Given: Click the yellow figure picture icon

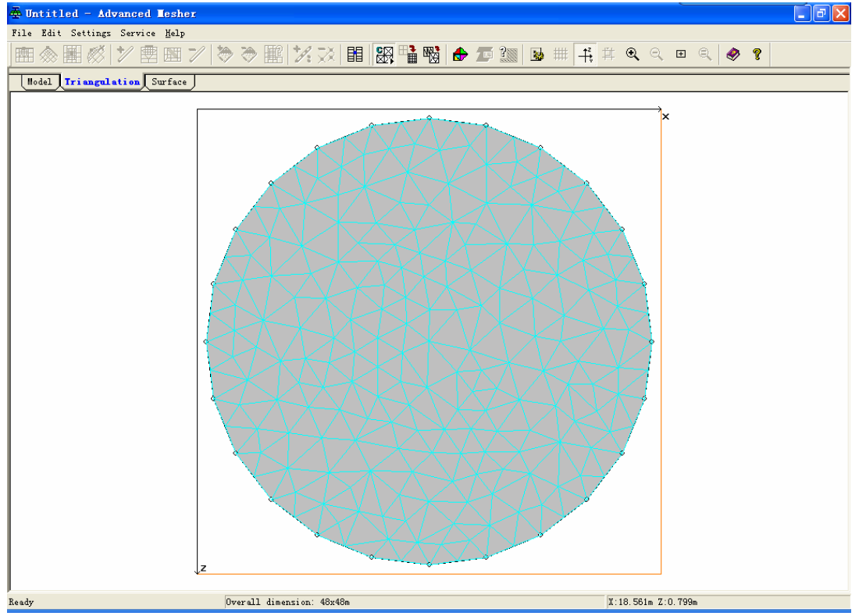Looking at the screenshot, I should 537,55.
